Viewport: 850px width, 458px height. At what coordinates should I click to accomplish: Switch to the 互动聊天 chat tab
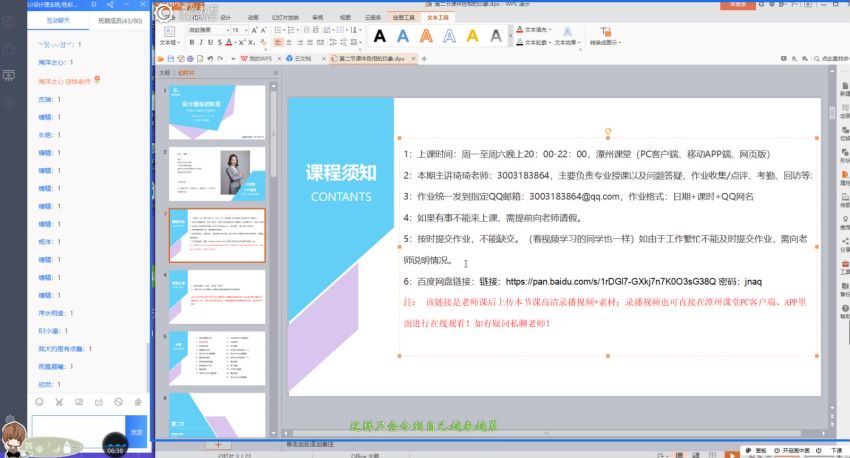coord(45,18)
